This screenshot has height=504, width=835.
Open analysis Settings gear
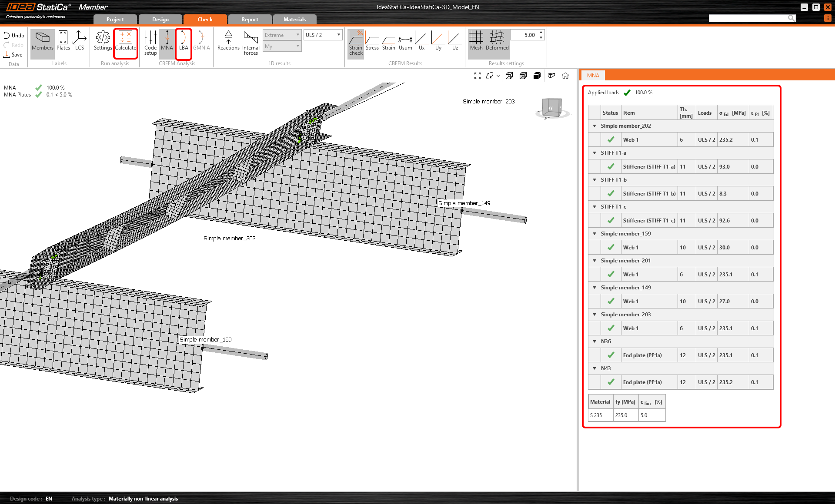pos(103,41)
